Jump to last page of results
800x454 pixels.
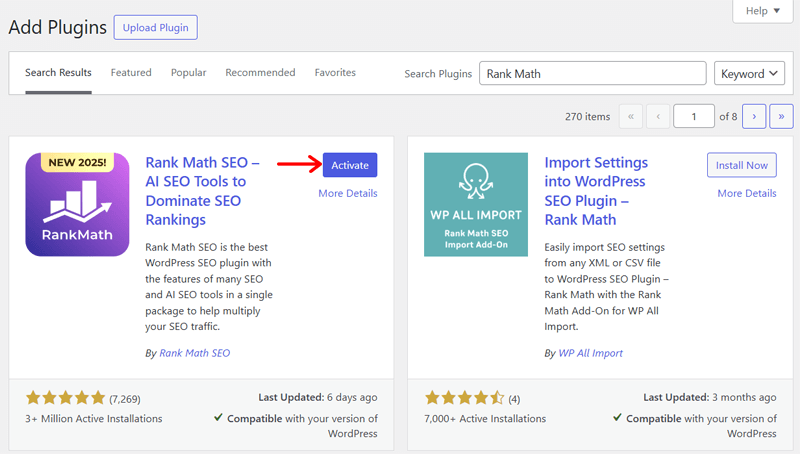[781, 117]
